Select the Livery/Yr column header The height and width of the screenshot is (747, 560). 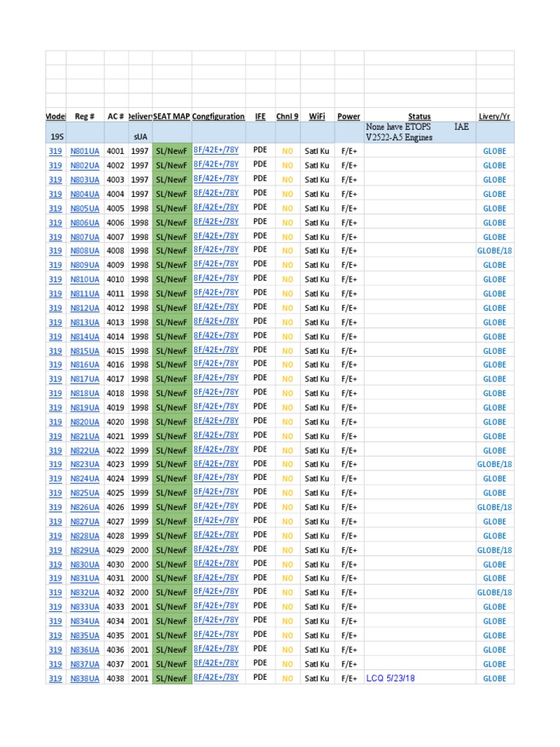pos(494,116)
